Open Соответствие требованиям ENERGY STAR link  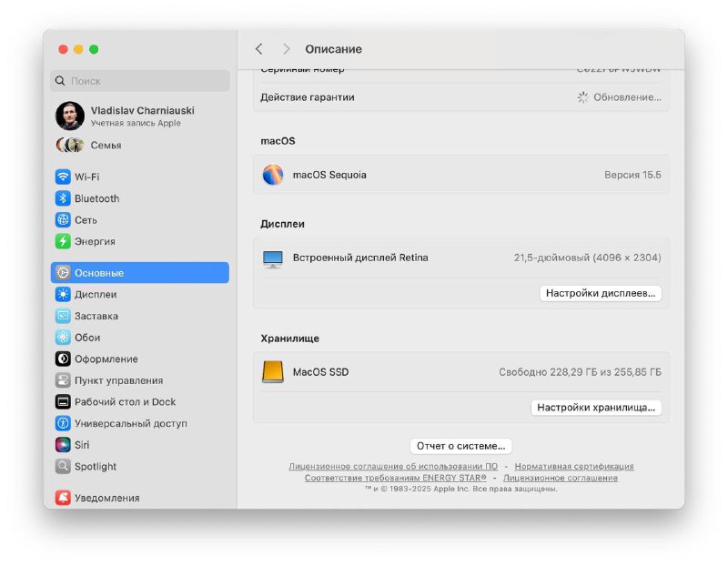(396, 478)
